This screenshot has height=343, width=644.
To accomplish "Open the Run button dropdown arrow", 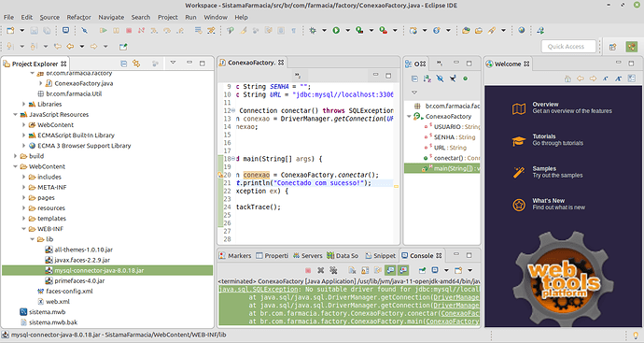I will tap(347, 31).
